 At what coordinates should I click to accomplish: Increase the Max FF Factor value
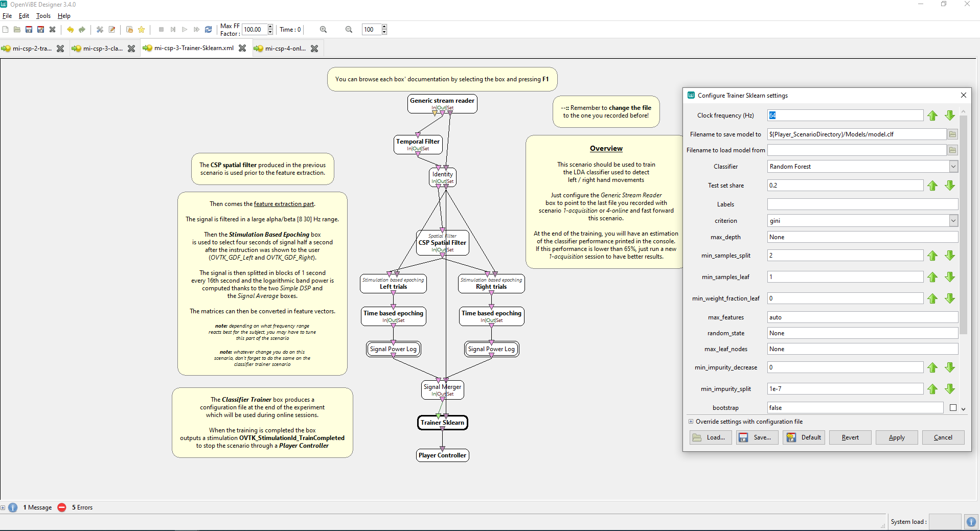[x=270, y=27]
